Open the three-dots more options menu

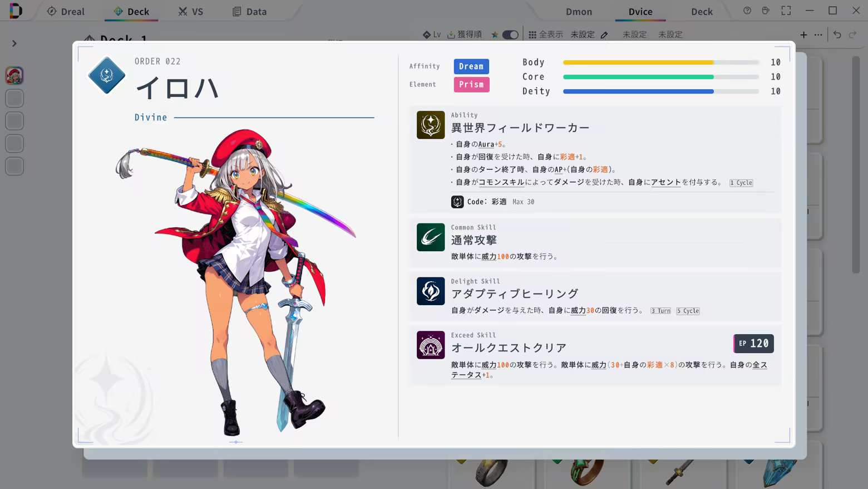point(818,35)
